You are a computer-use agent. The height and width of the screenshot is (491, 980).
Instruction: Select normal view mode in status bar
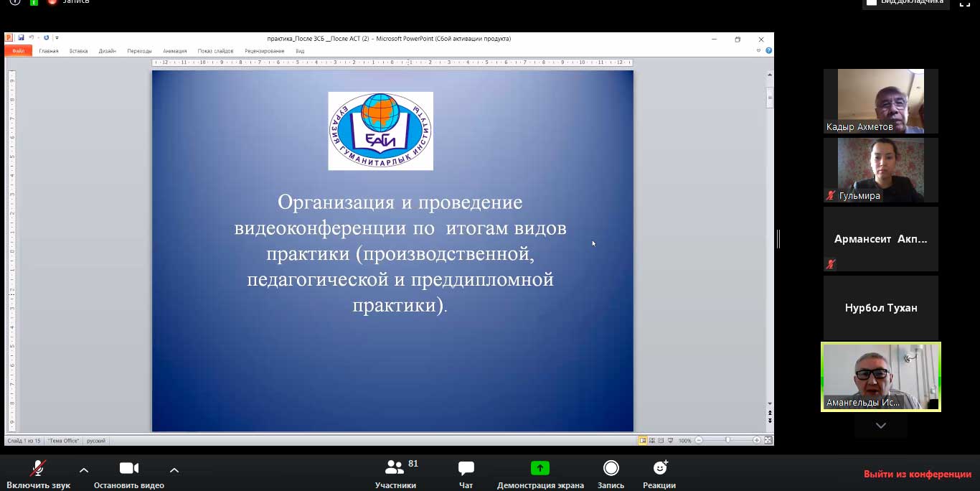click(643, 440)
